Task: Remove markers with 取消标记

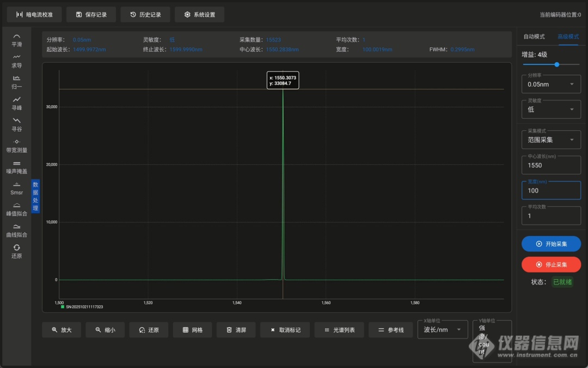Action: 285,330
